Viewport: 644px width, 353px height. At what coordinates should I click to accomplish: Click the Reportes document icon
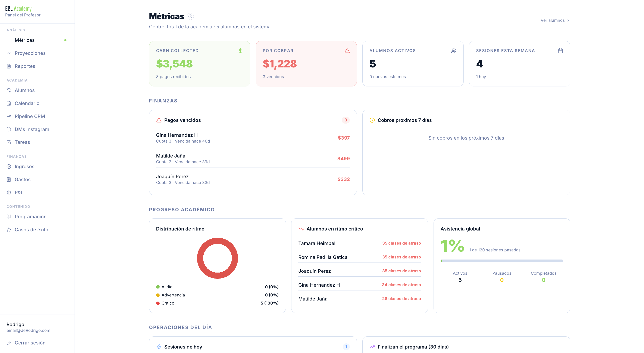[9, 66]
